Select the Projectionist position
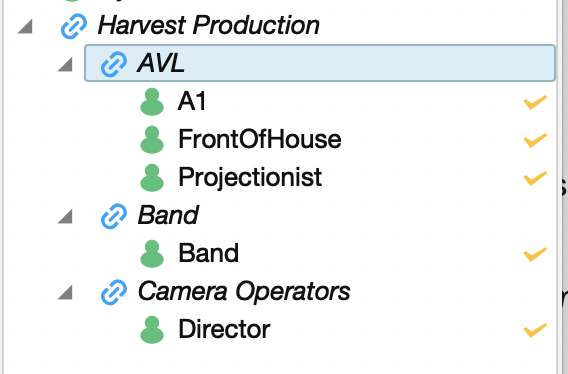Viewport: 568px width, 374px height. click(x=250, y=178)
